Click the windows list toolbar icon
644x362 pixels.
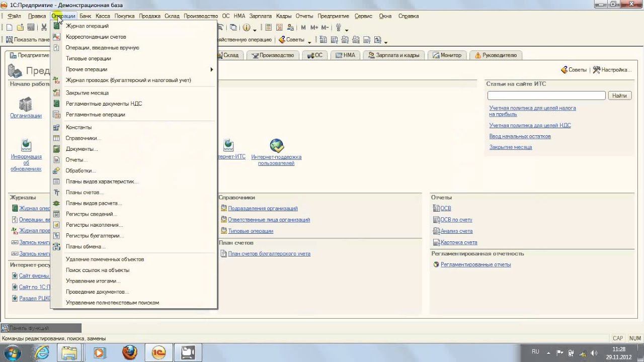(233, 28)
